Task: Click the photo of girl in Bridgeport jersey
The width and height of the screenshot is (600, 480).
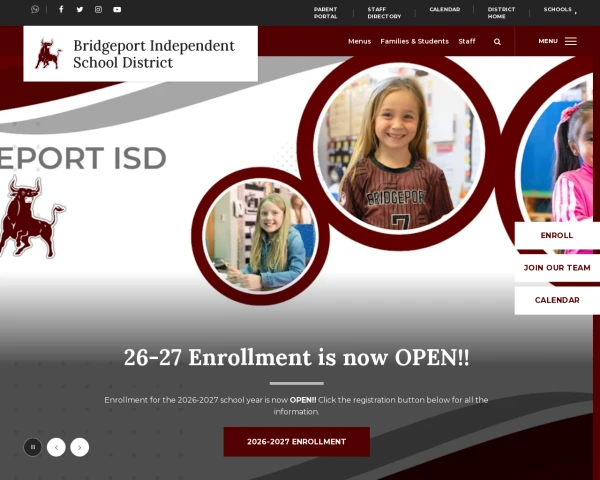Action: pyautogui.click(x=399, y=149)
